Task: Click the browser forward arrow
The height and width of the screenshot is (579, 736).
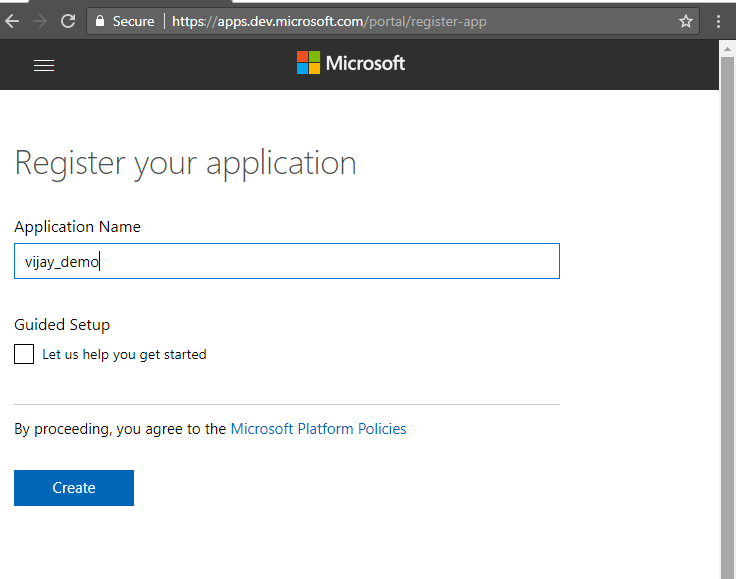Action: tap(40, 21)
